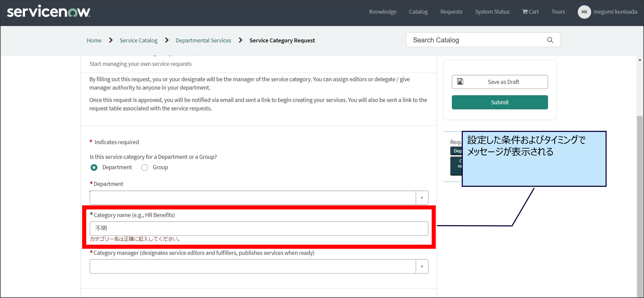Click the chevron after Departmental Services breadcrumb

[x=241, y=40]
